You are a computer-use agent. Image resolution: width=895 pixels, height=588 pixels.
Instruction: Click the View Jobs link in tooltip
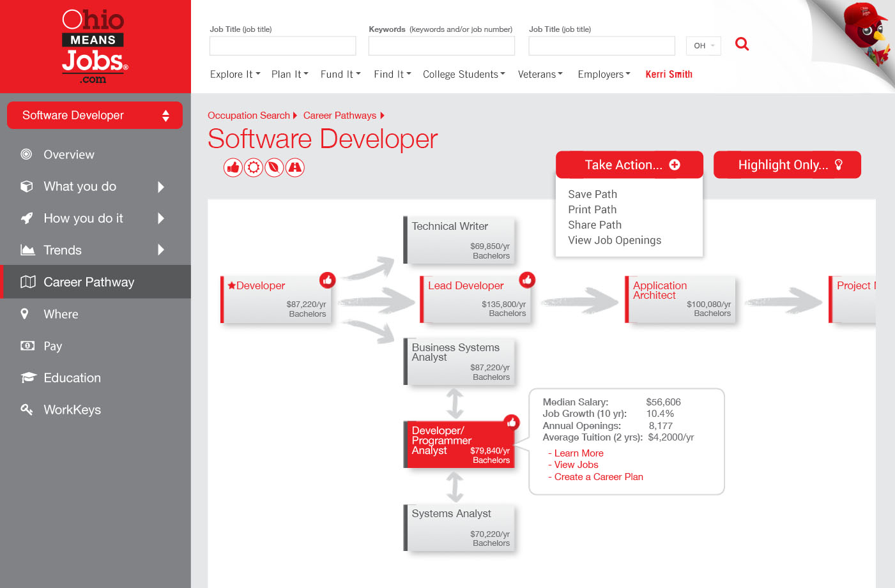pos(576,465)
